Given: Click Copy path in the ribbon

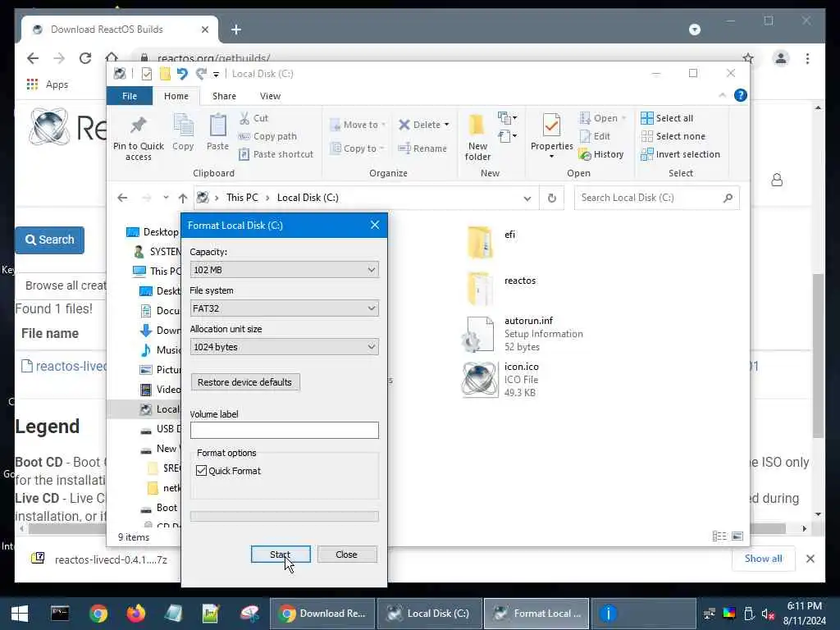Looking at the screenshot, I should point(268,136).
